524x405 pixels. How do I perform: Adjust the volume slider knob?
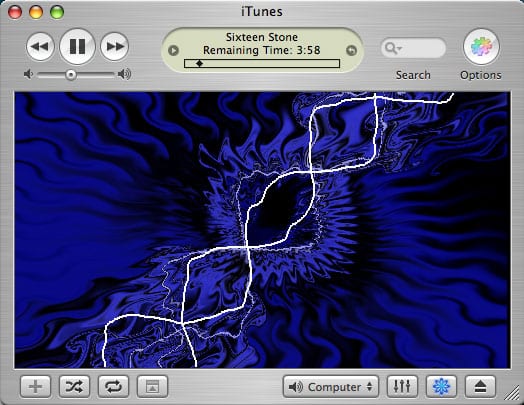pyautogui.click(x=71, y=75)
